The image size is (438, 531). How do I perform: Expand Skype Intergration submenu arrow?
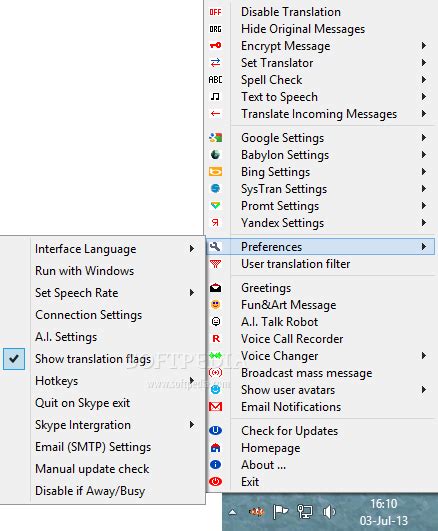point(192,425)
